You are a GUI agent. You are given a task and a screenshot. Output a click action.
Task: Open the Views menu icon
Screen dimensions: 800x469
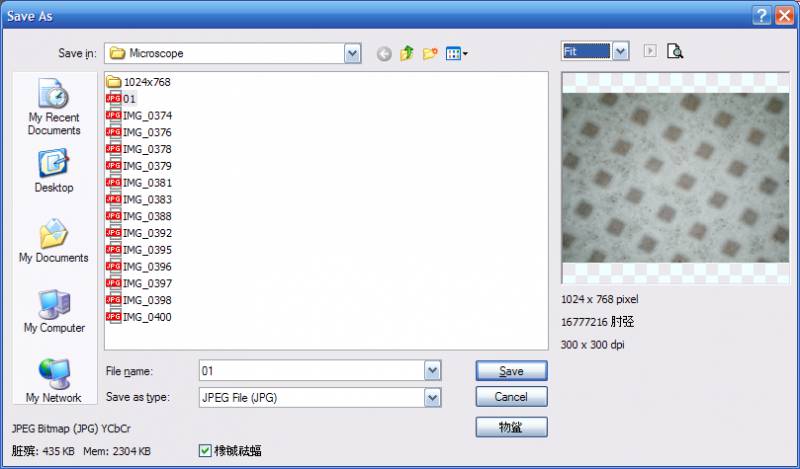pos(456,53)
